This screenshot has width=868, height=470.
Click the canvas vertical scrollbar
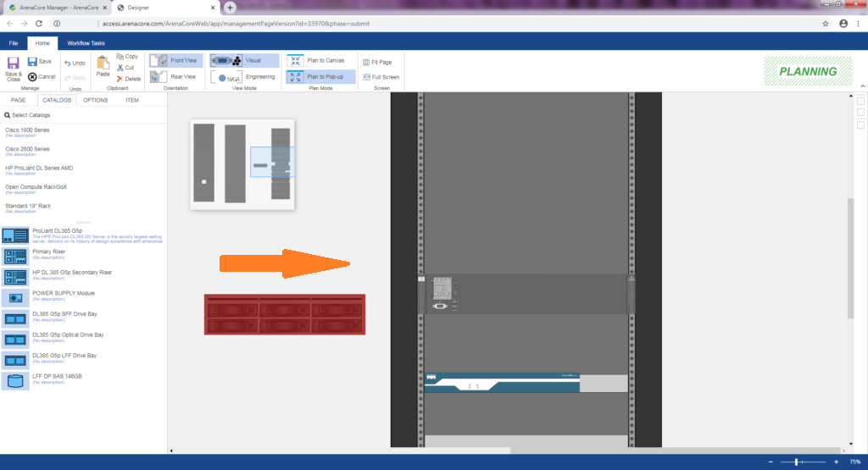point(851,258)
